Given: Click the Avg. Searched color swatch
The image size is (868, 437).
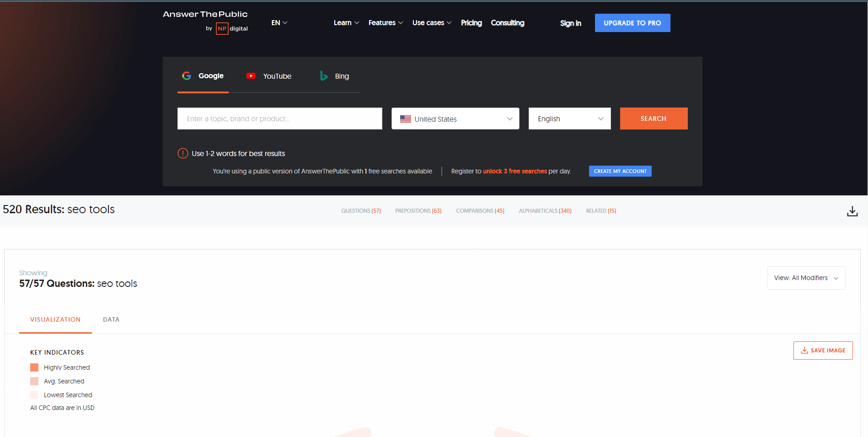Looking at the screenshot, I should click(34, 381).
